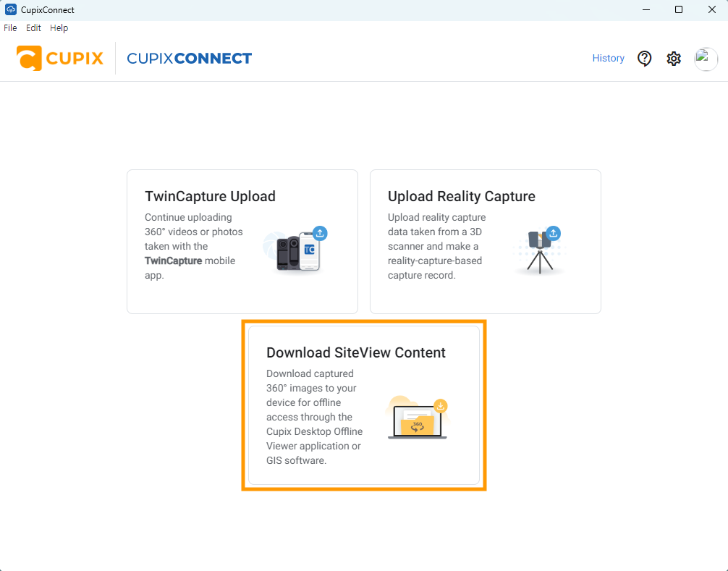Click the Upload Reality Capture description text
The width and height of the screenshot is (728, 571).
pos(437,246)
